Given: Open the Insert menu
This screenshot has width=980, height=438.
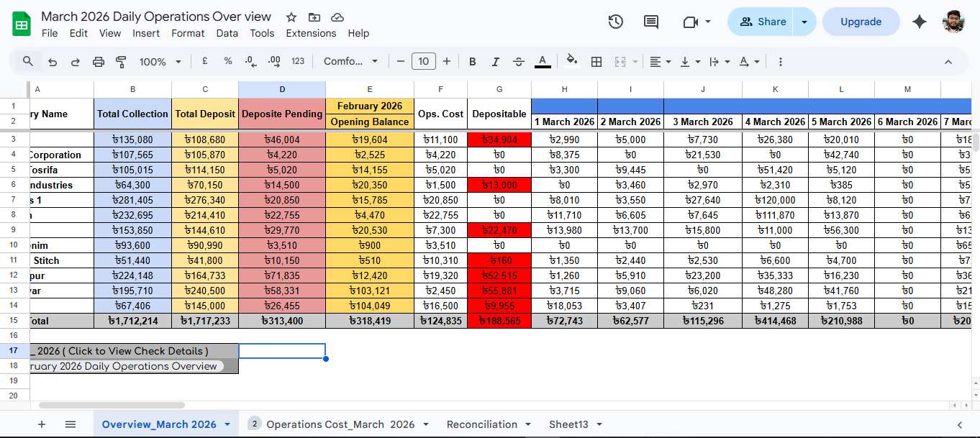Looking at the screenshot, I should pos(146,33).
